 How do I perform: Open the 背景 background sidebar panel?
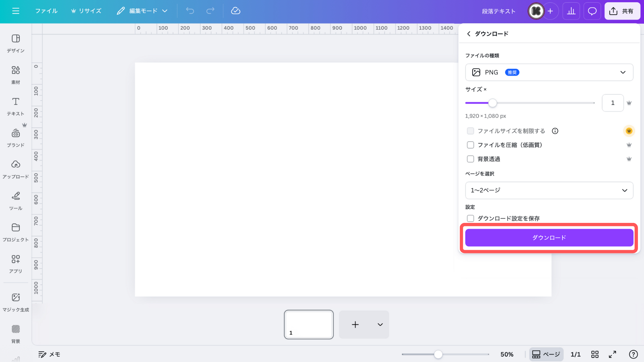[16, 334]
